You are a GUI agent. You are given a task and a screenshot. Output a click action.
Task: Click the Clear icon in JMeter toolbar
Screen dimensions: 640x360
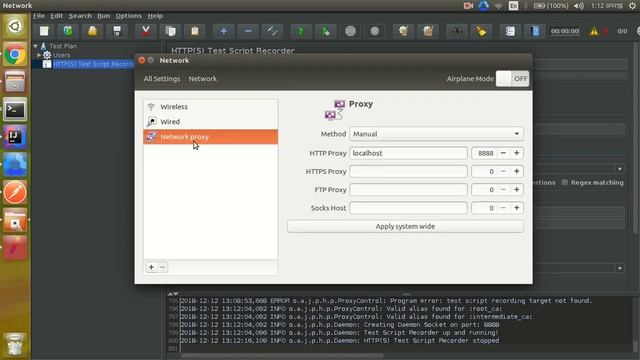pos(403,31)
